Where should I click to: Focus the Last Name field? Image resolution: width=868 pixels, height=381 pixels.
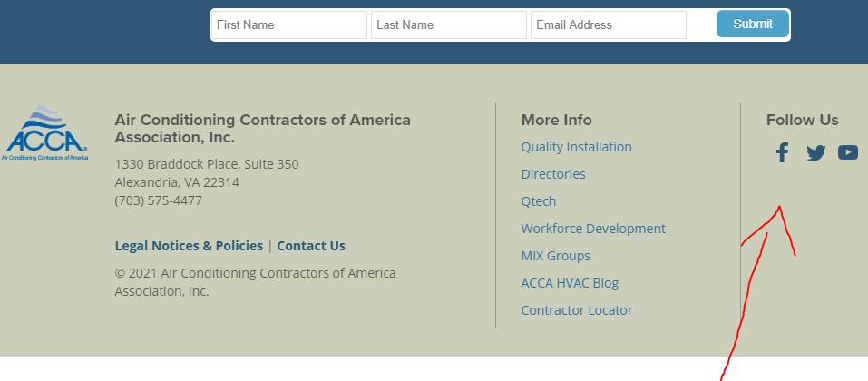pos(449,24)
